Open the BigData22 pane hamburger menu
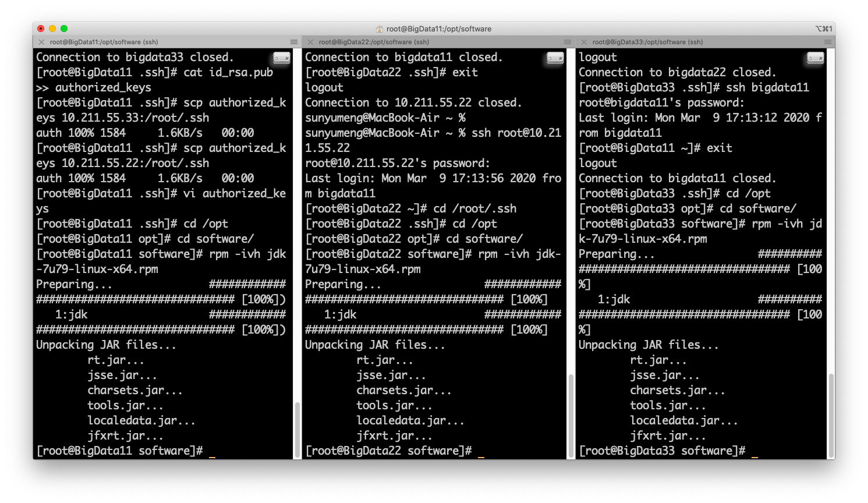Viewport: 868px width, 503px height. [568, 42]
